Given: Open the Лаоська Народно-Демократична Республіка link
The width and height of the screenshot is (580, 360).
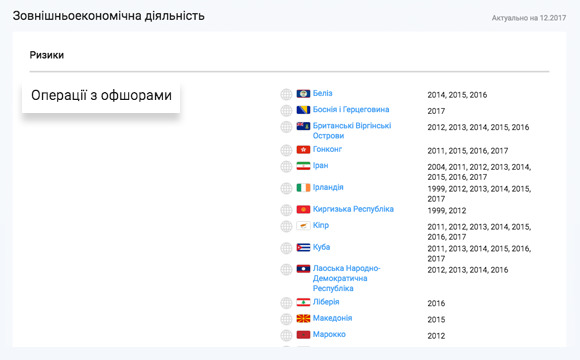Looking at the screenshot, I should click(x=347, y=278).
